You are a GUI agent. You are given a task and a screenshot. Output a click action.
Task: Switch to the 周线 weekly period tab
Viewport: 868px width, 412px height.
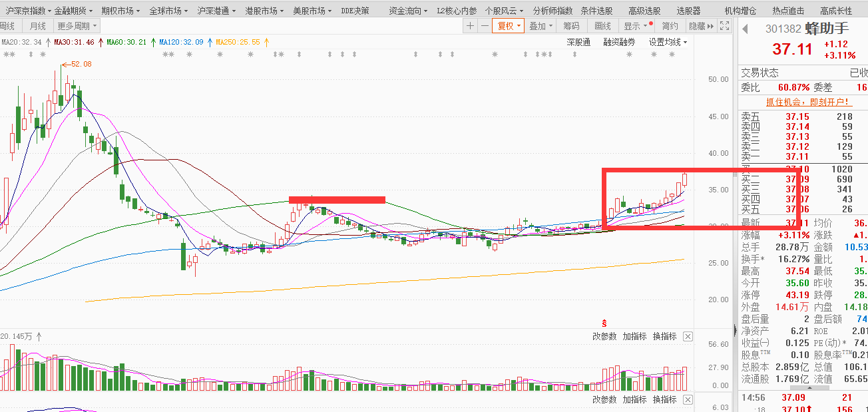point(9,26)
